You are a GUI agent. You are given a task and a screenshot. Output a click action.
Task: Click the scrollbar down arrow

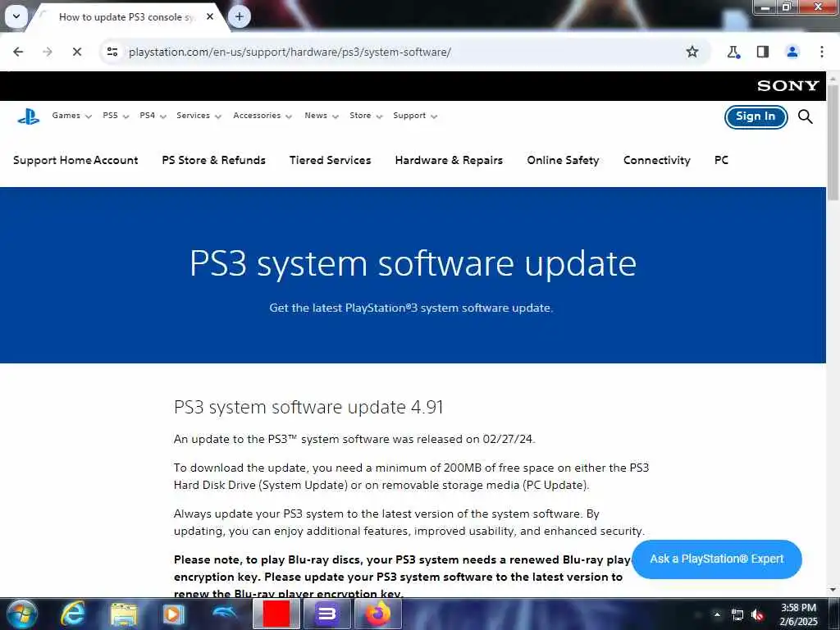[x=833, y=590]
